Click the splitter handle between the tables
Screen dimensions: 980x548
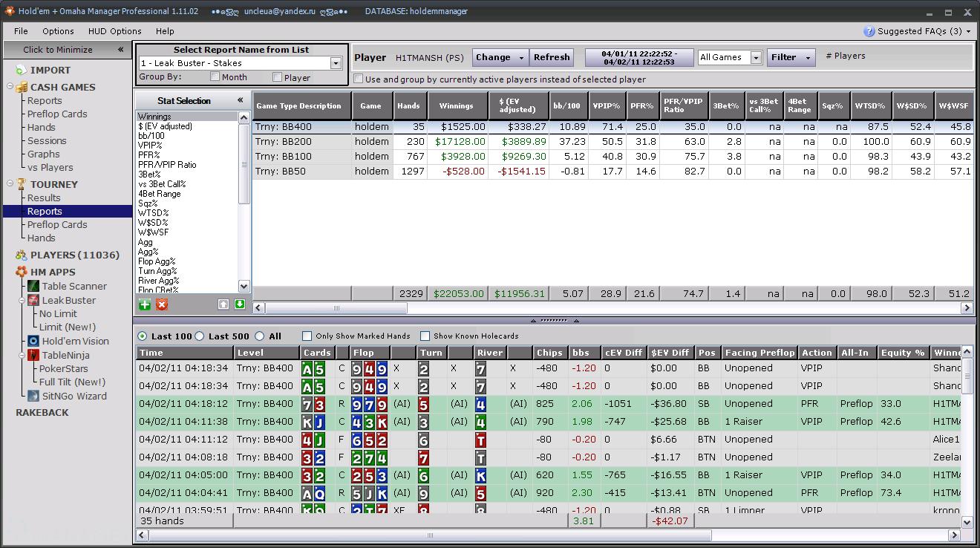coord(554,320)
